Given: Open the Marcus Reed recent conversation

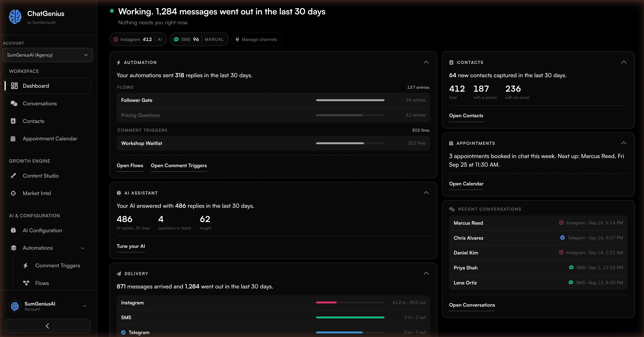Looking at the screenshot, I should click(x=538, y=223).
